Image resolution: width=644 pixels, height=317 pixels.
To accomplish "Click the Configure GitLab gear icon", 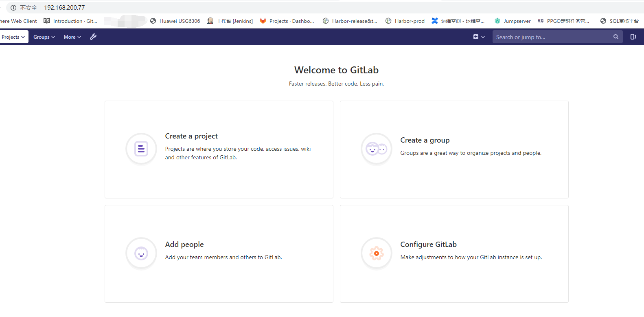I will pos(377,253).
